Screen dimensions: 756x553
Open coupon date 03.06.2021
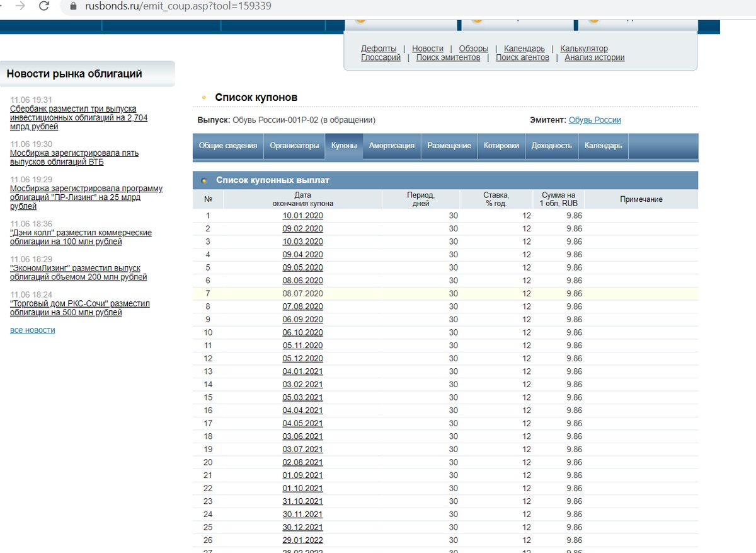pos(302,436)
